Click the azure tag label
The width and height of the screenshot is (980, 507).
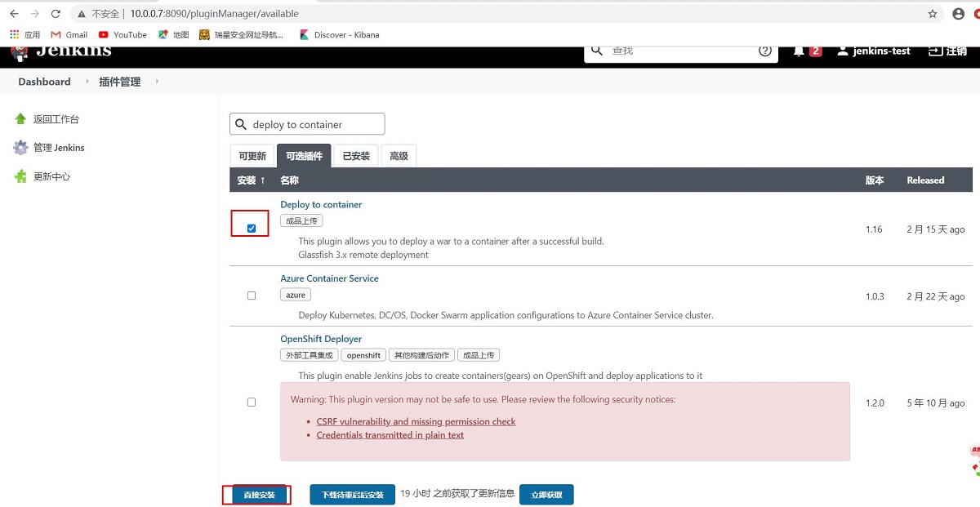[296, 295]
